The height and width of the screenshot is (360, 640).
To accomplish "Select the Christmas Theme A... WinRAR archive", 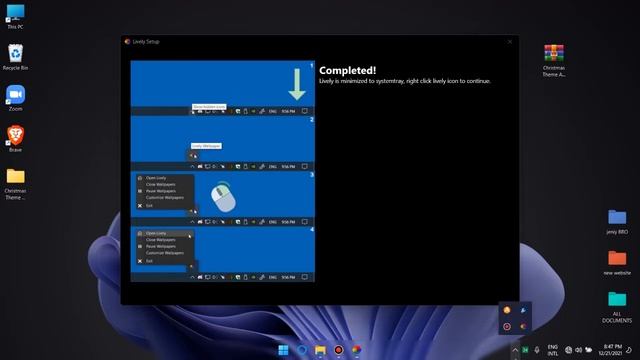I will (x=554, y=60).
